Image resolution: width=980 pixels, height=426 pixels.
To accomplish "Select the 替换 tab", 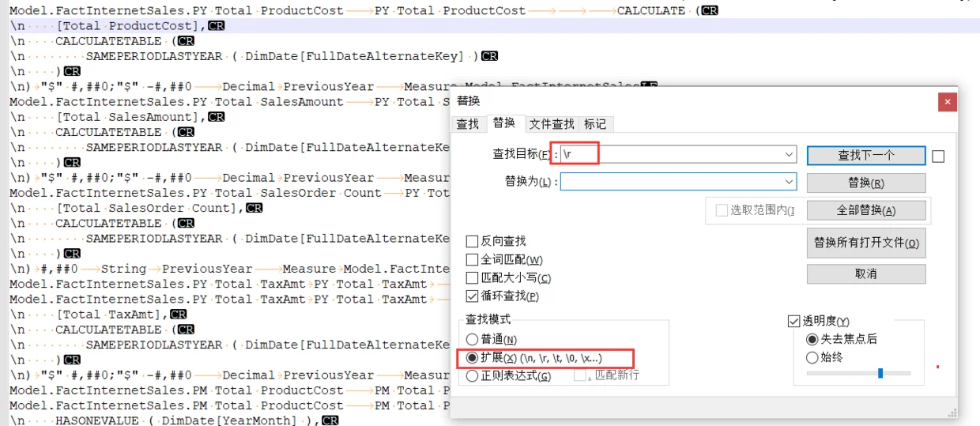I will click(x=504, y=123).
